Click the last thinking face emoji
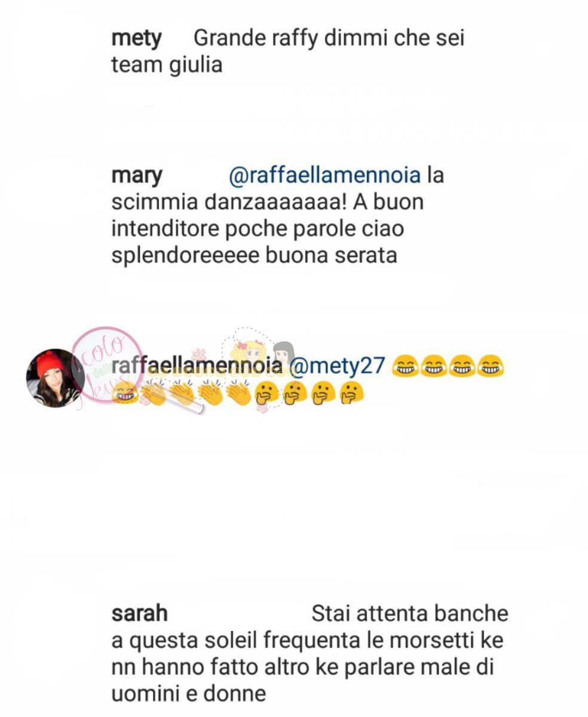Image resolution: width=588 pixels, height=717 pixels. coord(350,394)
